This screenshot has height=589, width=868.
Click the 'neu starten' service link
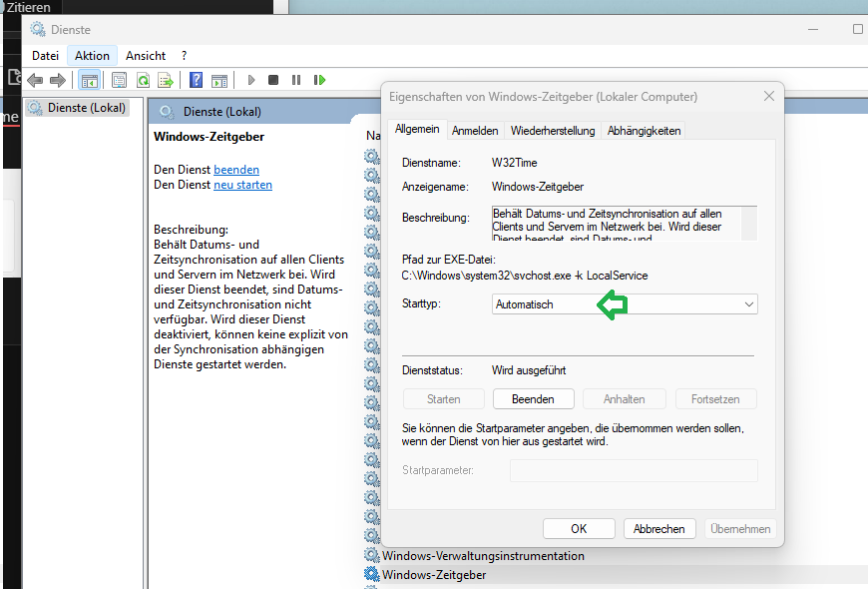[x=243, y=185]
